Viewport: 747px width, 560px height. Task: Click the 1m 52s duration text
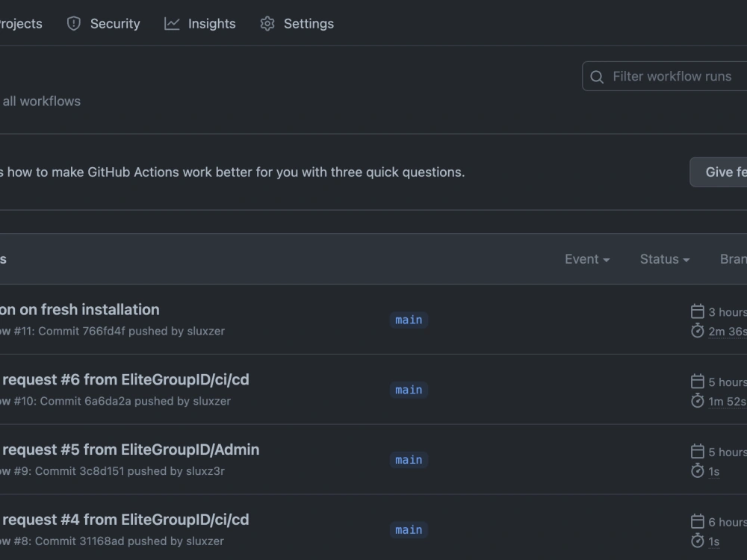tap(728, 402)
